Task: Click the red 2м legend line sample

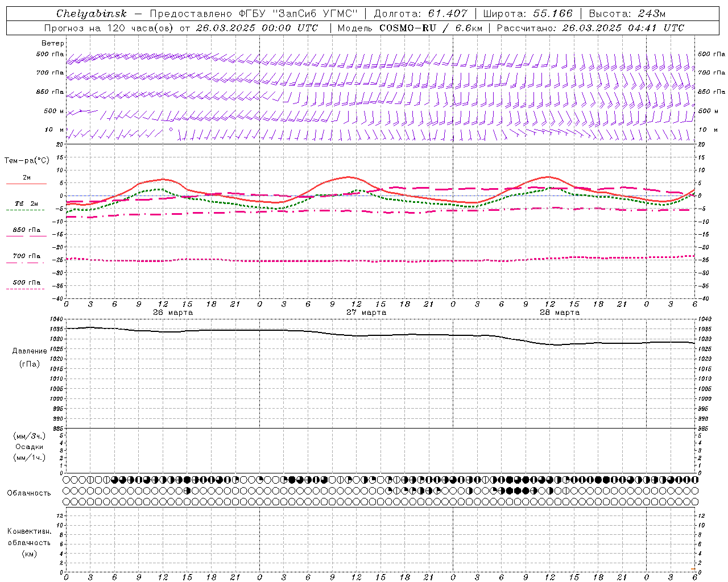Action: pyautogui.click(x=26, y=184)
